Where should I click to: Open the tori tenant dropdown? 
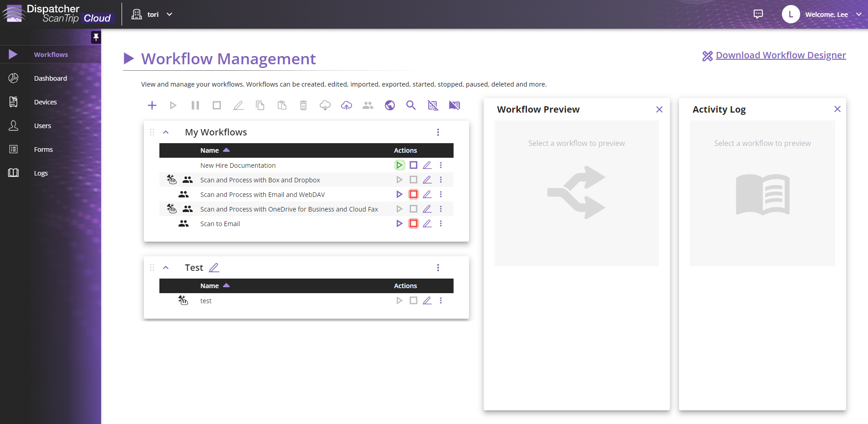(x=152, y=15)
